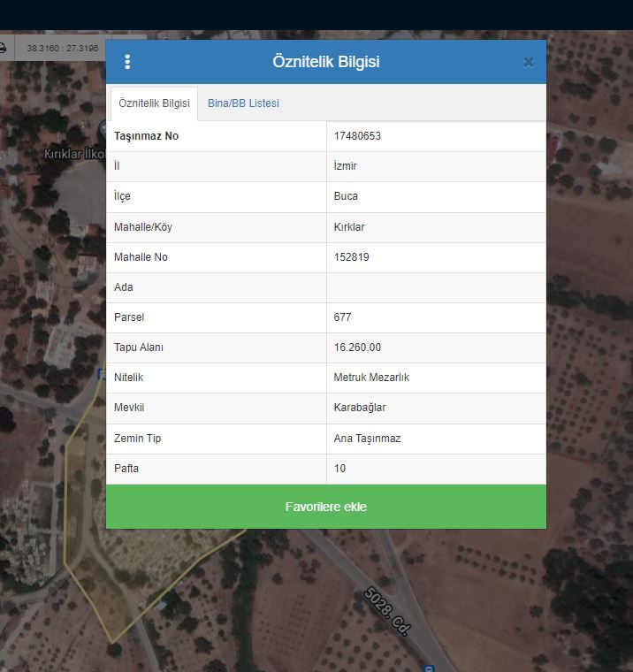Click the Taşınmaz No value 17480653

coord(357,136)
